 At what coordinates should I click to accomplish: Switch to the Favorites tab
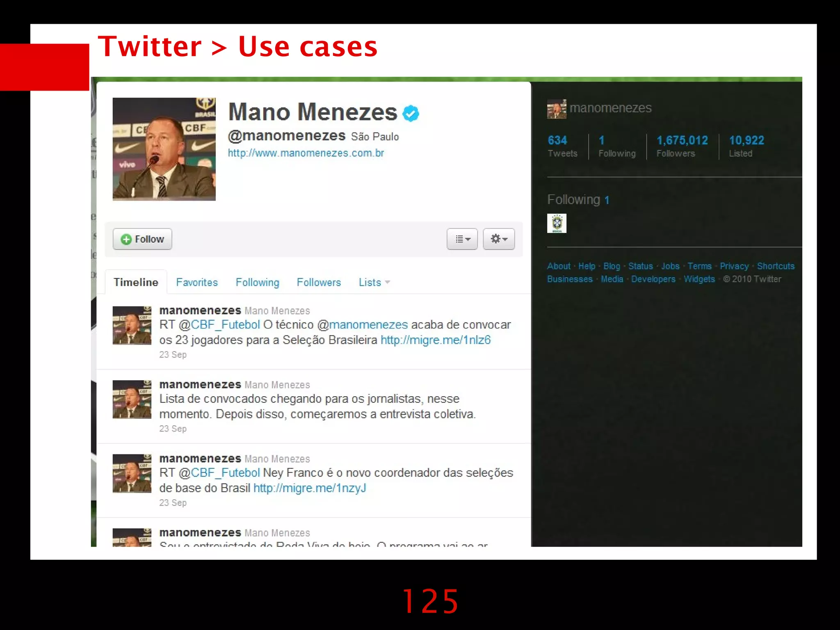point(197,282)
